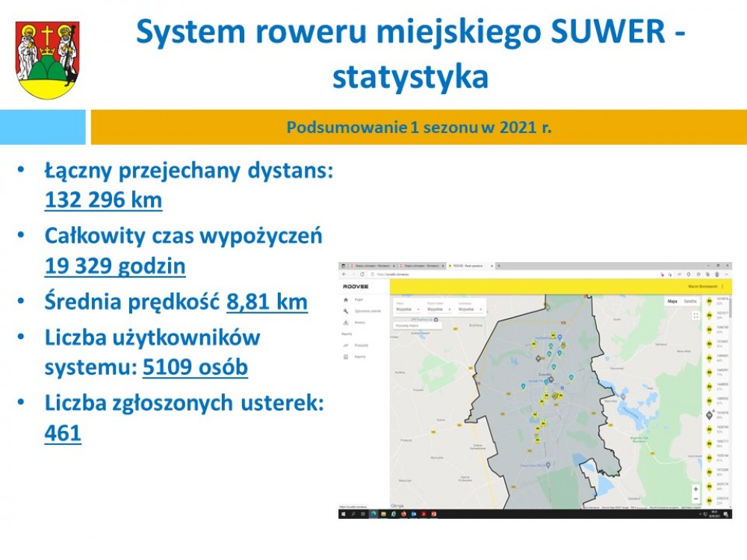
Task: Open the Pulpit home icon in sidebar
Action: (x=345, y=299)
